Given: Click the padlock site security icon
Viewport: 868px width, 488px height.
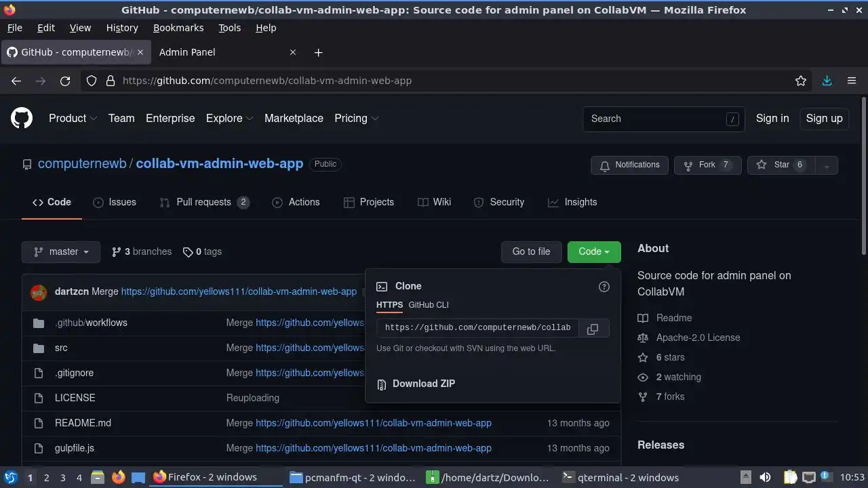Looking at the screenshot, I should point(111,81).
